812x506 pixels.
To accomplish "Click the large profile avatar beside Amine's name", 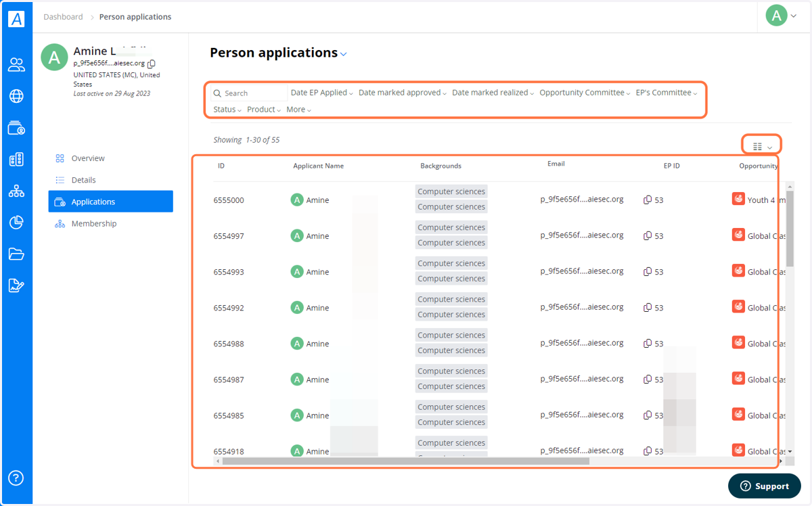I will [x=54, y=57].
